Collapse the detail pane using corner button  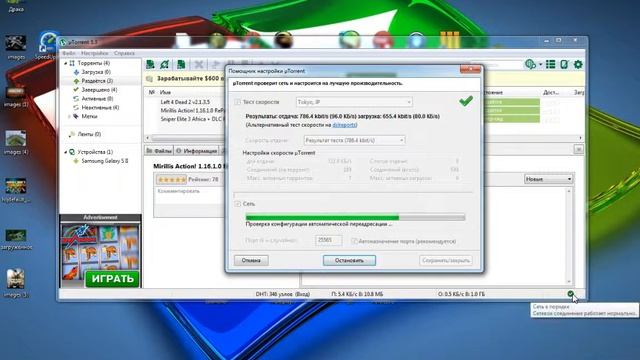578,150
